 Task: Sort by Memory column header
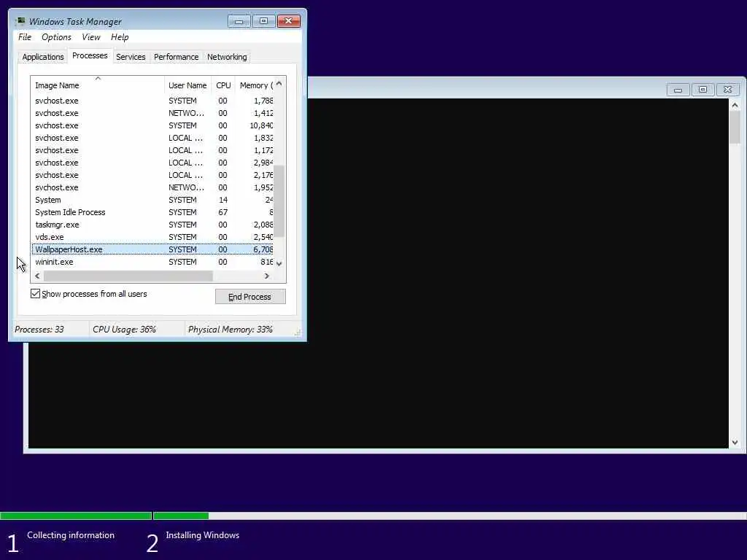[255, 85]
